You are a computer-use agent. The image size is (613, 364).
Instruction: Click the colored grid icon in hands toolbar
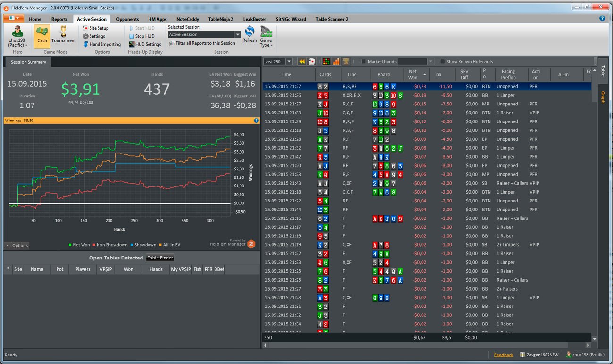326,62
